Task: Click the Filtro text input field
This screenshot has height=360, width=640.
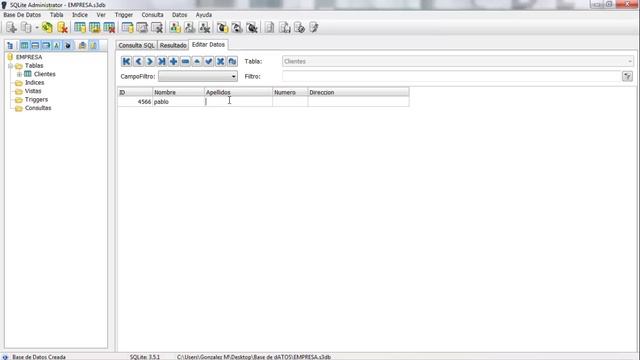Action: pos(451,76)
